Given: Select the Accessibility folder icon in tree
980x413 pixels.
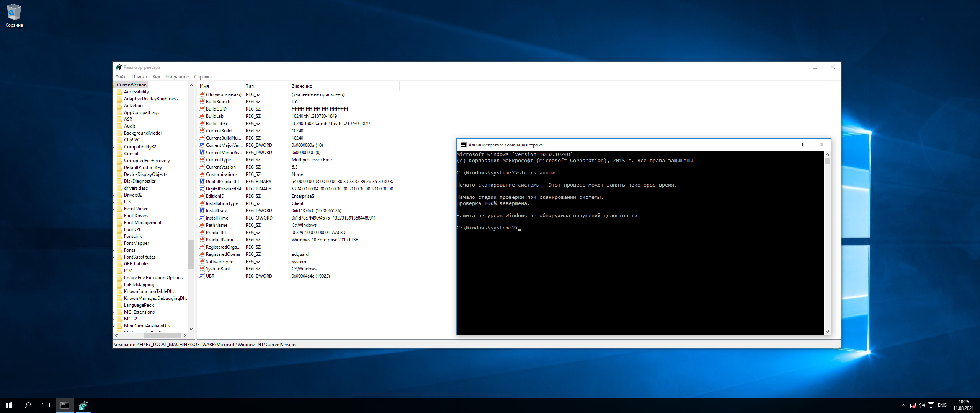Looking at the screenshot, I should (x=119, y=92).
